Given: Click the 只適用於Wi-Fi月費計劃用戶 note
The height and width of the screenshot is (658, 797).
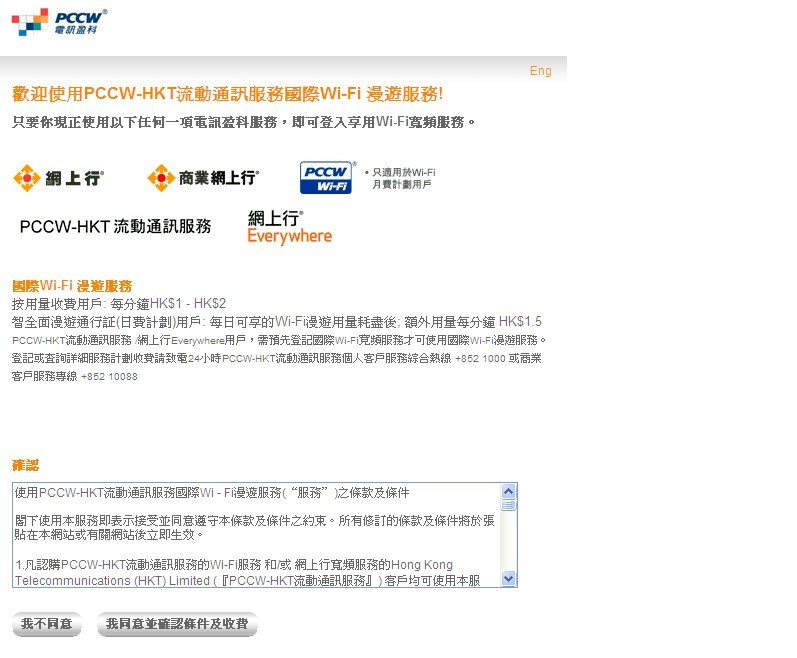Looking at the screenshot, I should [400, 179].
